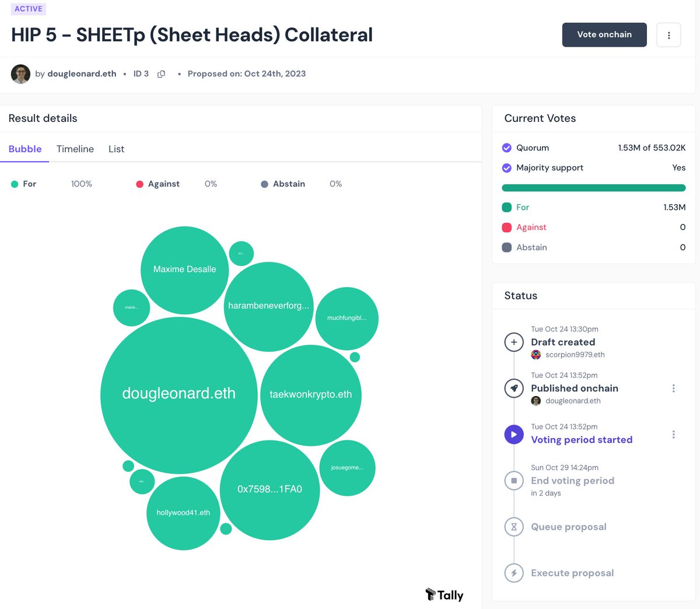Click the red Against legend dot

click(139, 184)
